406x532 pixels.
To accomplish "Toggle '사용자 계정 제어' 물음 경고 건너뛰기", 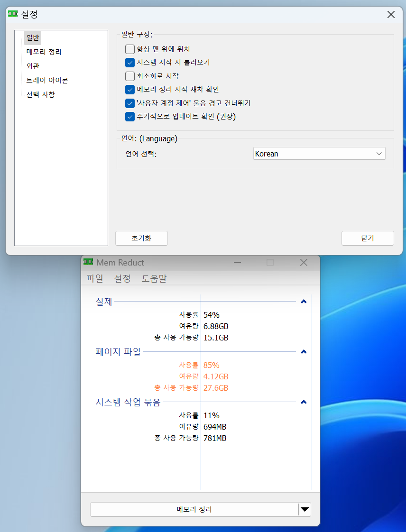I will pyautogui.click(x=130, y=103).
